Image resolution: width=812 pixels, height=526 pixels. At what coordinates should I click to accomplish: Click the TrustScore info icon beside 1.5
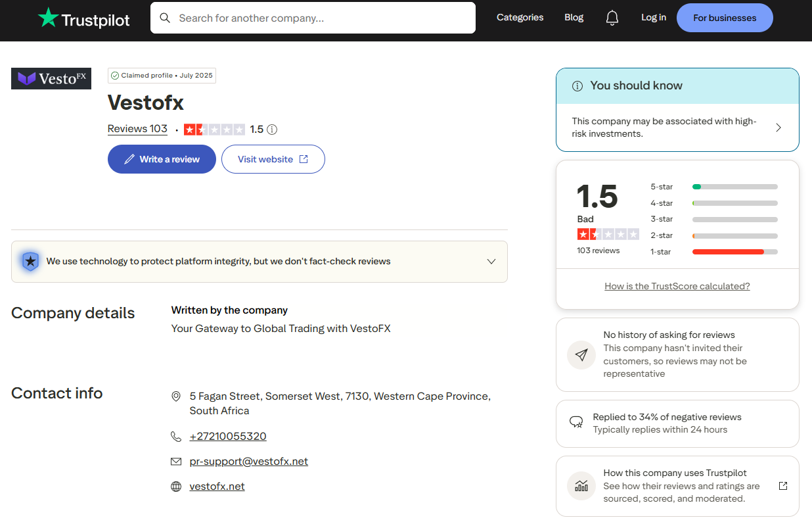point(272,130)
